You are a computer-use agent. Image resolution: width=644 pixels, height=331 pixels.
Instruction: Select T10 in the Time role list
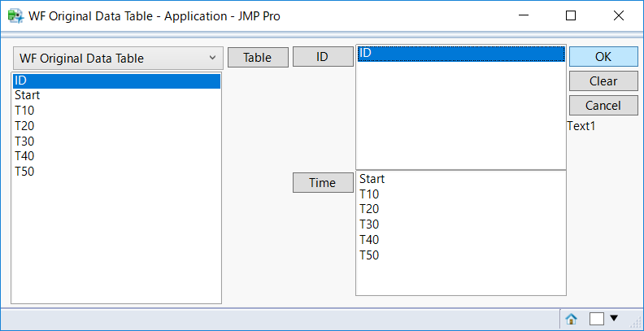coord(461,194)
